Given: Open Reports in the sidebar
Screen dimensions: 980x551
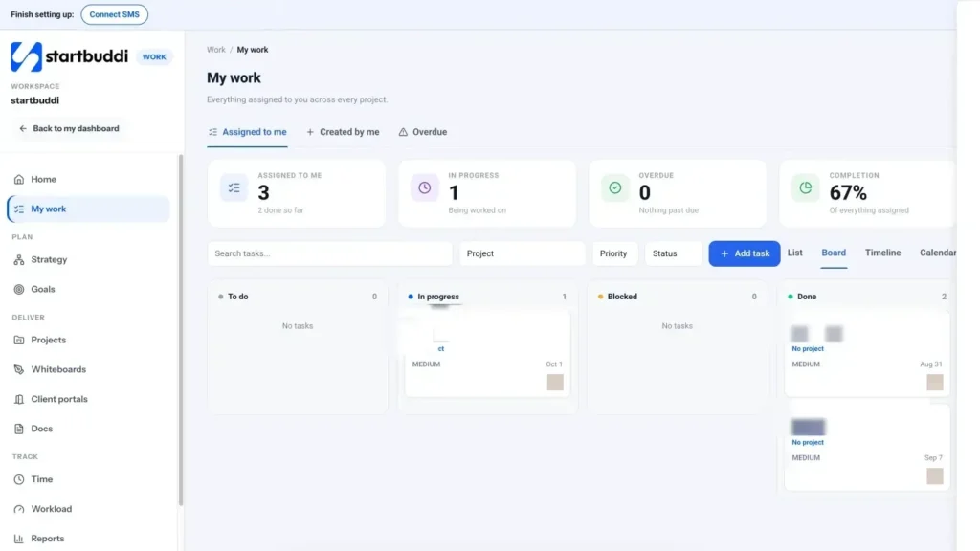Looking at the screenshot, I should click(89, 539).
